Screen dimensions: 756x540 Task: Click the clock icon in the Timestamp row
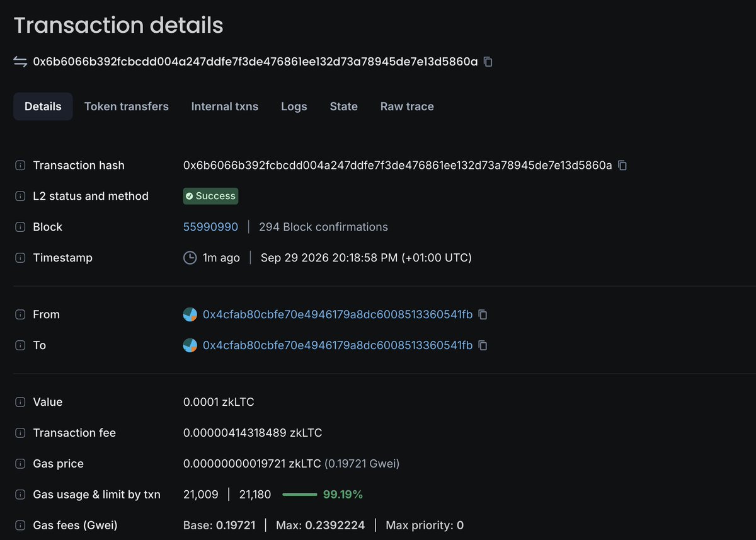pyautogui.click(x=190, y=258)
